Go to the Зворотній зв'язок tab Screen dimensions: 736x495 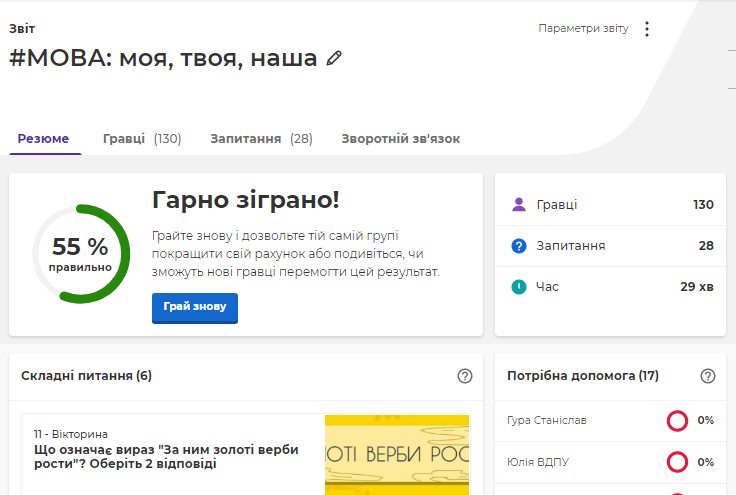pyautogui.click(x=400, y=139)
